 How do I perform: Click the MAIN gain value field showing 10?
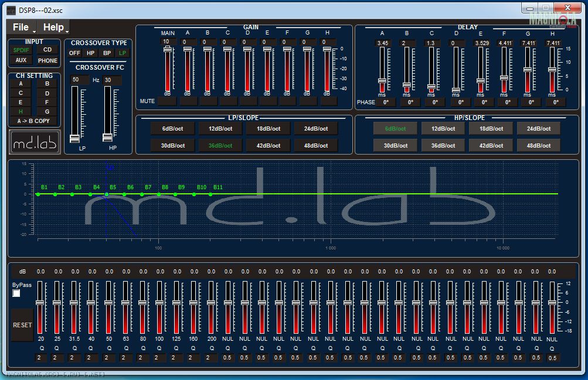(169, 42)
